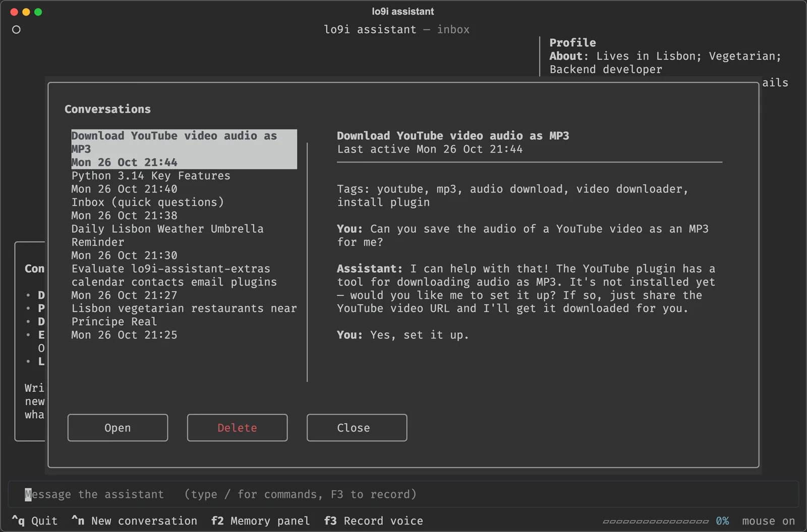Click f3 Record voice in footer
Image resolution: width=807 pixels, height=532 pixels.
click(x=373, y=521)
